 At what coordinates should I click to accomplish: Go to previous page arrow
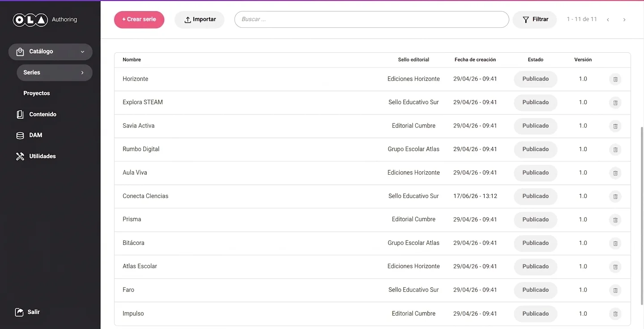click(608, 20)
